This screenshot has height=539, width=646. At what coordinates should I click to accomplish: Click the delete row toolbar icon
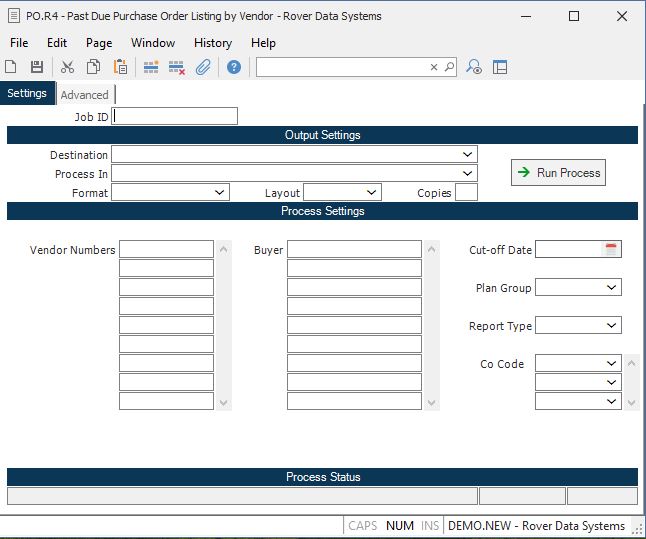click(x=177, y=67)
